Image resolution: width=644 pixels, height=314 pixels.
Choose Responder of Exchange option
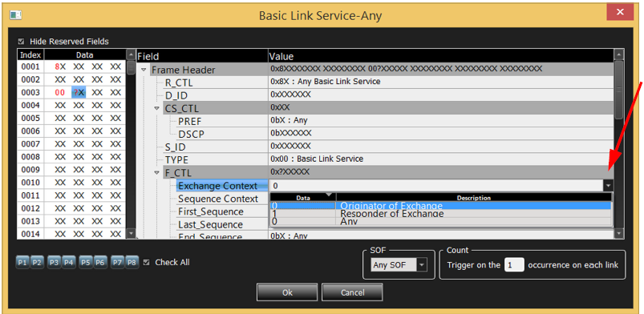click(x=440, y=213)
